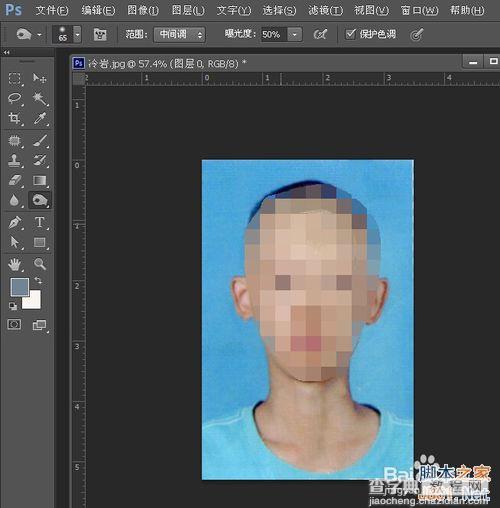Viewport: 500px width, 508px height.
Task: Open the 文件(F) menu
Action: coord(52,10)
